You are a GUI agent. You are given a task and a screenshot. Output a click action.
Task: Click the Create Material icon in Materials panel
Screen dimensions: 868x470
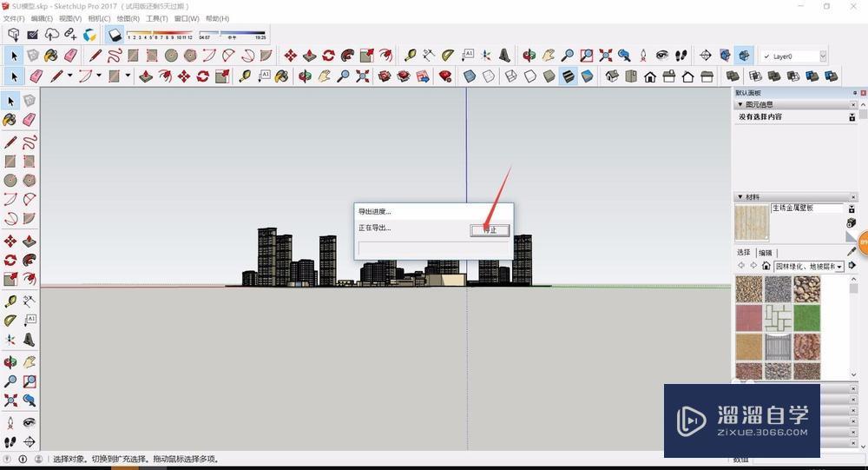852,222
